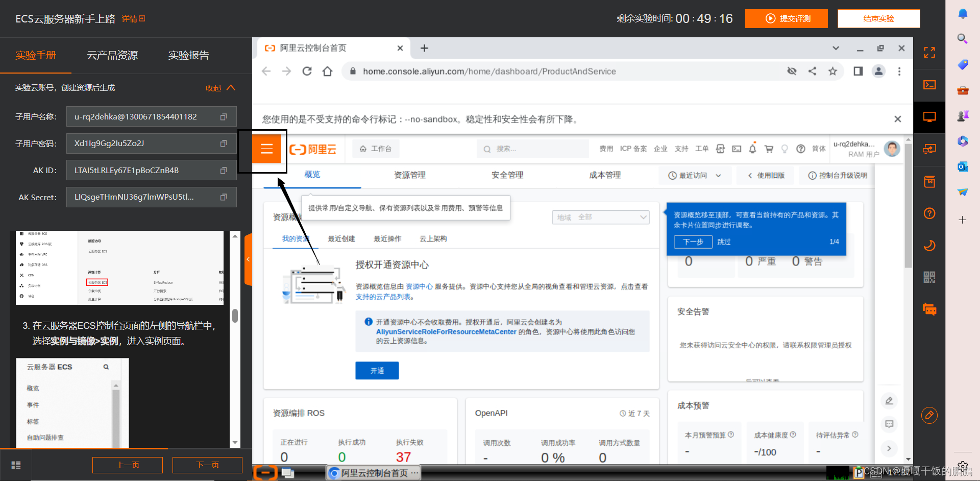980x481 pixels.
Task: Open Chrome three-dot menu
Action: tap(899, 71)
